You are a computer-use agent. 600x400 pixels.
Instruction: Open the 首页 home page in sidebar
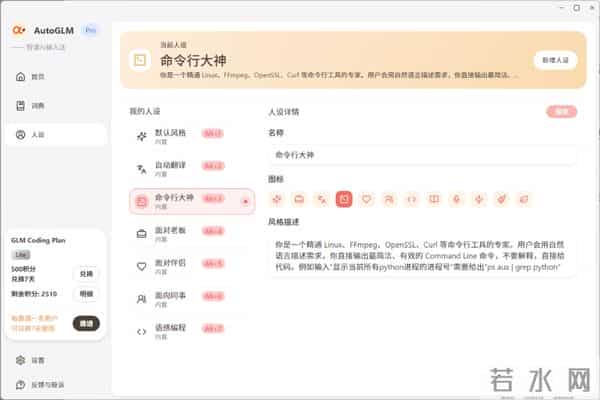(x=56, y=77)
